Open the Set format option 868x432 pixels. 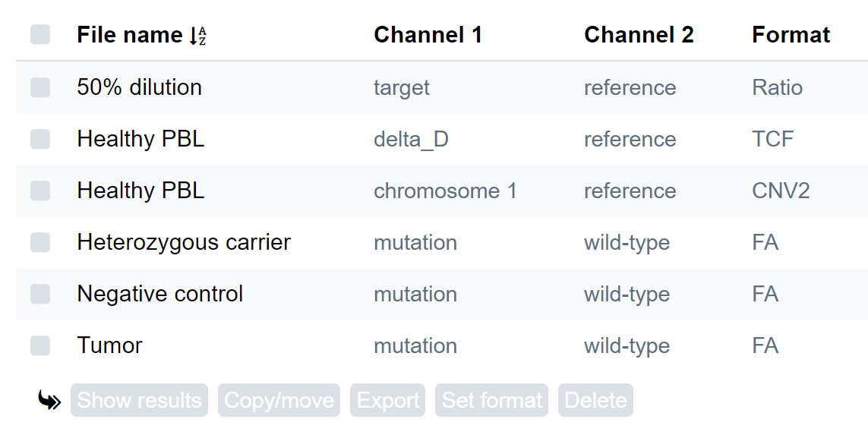491,400
